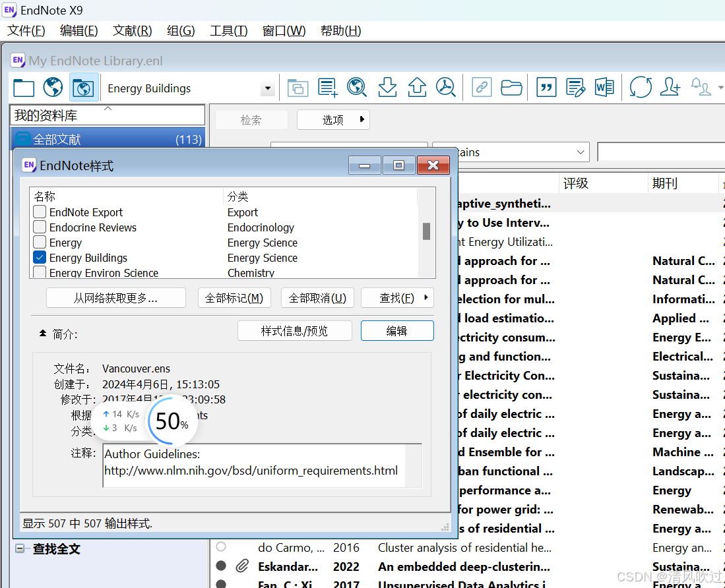Viewport: 725px width, 588px height.
Task: Click the EndNote app icon in title bar
Action: point(9,10)
